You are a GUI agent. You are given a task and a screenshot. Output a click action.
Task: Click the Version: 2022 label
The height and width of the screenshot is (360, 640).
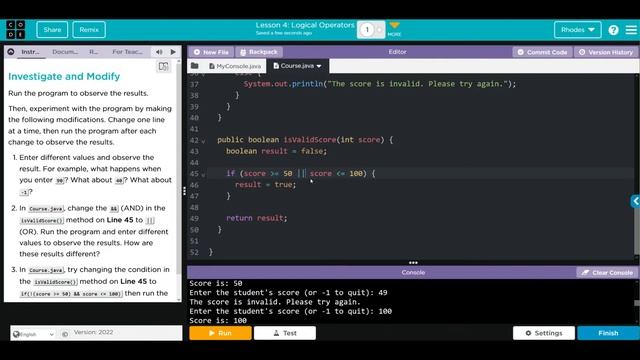(x=93, y=332)
